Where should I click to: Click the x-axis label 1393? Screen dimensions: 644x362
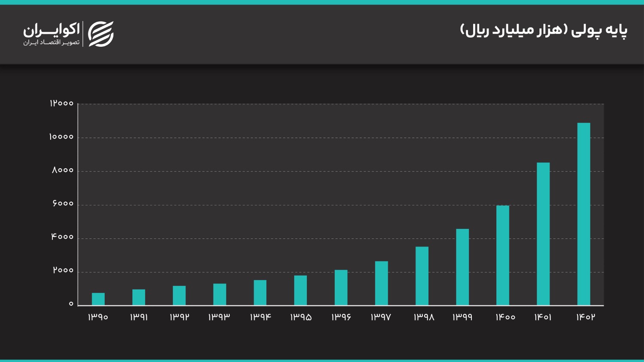click(219, 317)
